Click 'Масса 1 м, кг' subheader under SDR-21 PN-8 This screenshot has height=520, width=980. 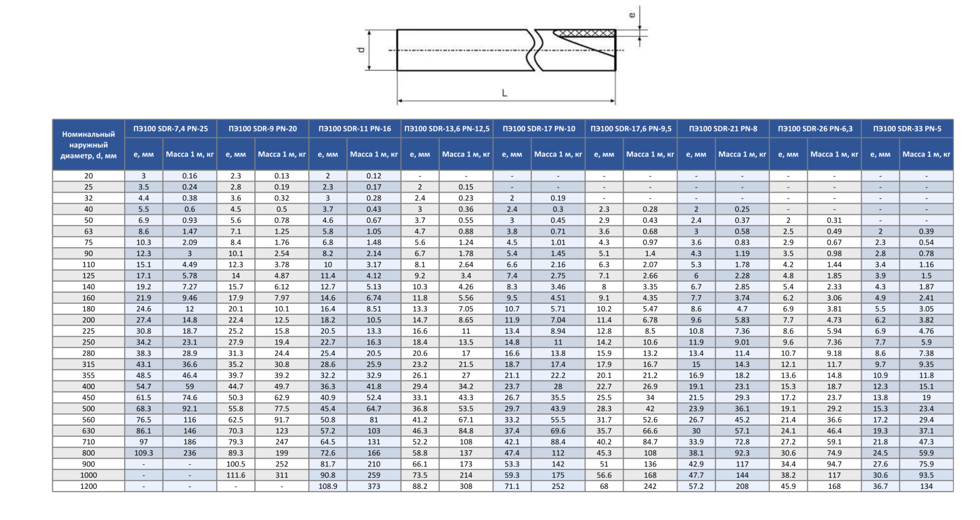click(x=743, y=154)
